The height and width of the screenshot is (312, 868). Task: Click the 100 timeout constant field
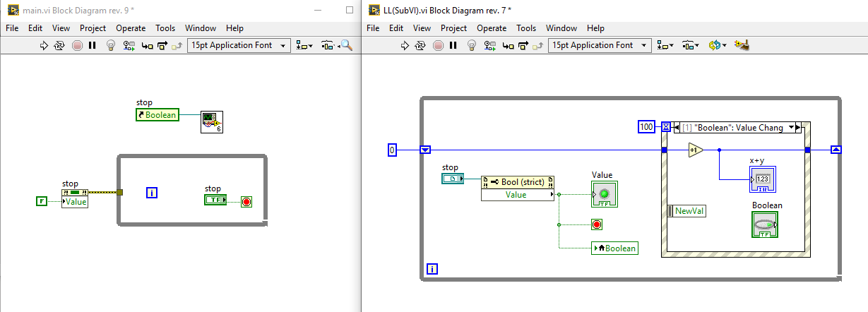pyautogui.click(x=646, y=127)
